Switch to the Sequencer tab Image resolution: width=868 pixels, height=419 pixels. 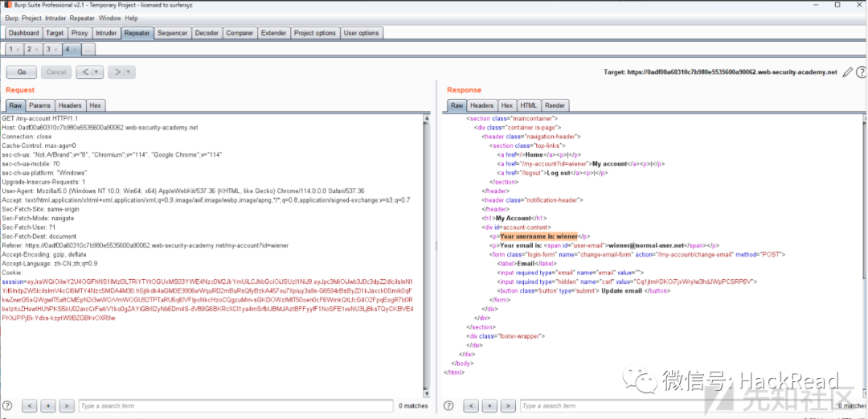pos(172,33)
